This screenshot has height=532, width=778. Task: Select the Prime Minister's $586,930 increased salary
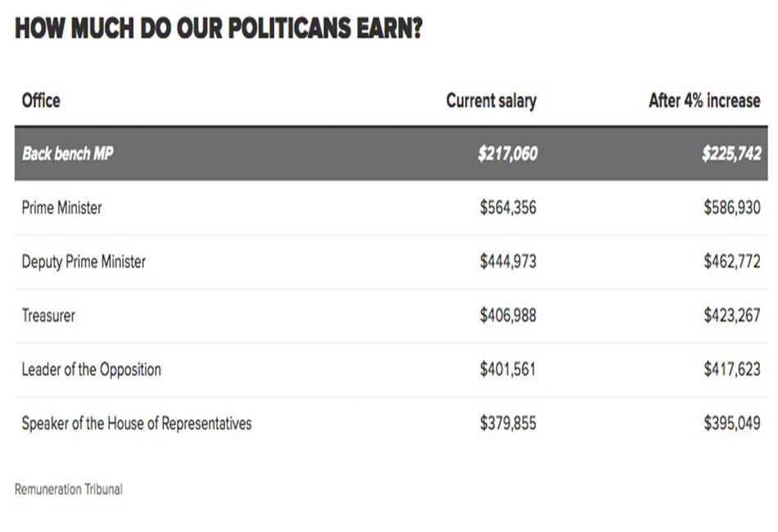point(732,208)
